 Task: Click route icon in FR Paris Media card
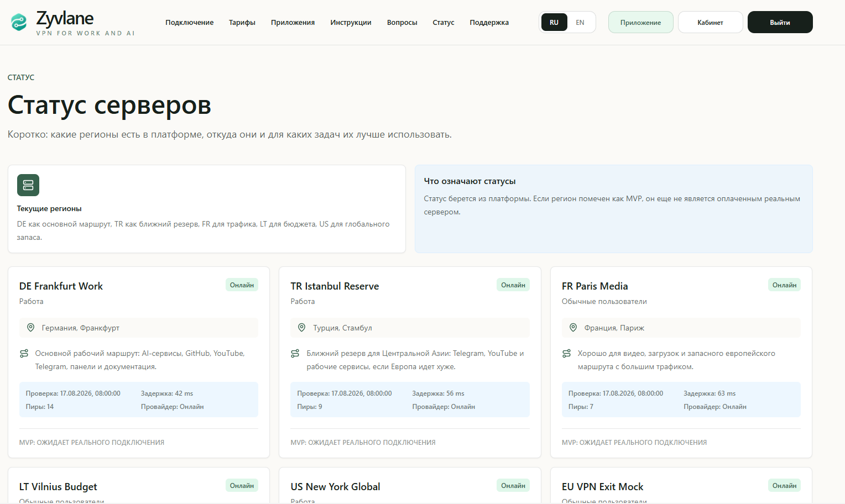click(567, 353)
